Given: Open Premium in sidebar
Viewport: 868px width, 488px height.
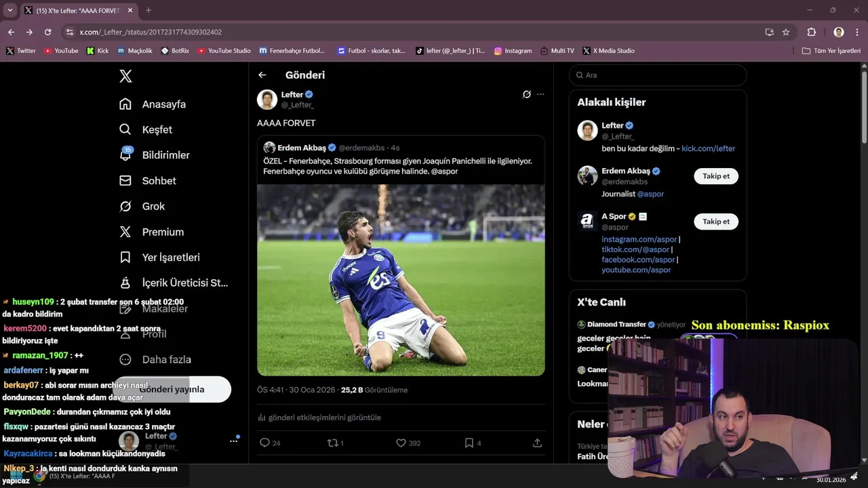Looking at the screenshot, I should point(151,232).
